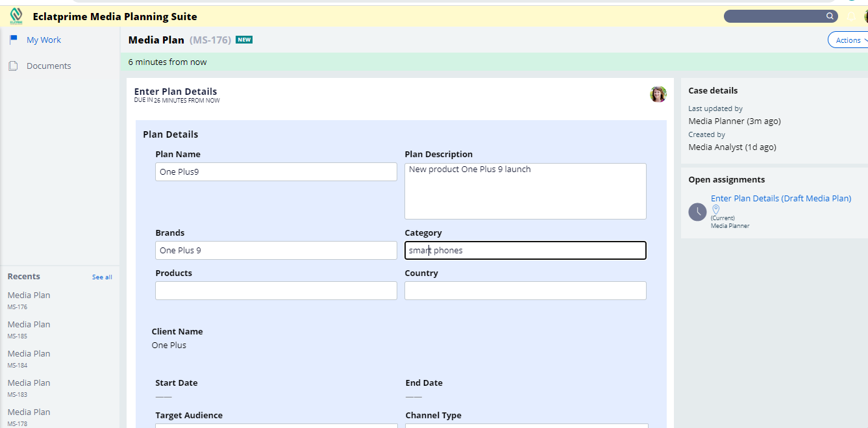This screenshot has height=428, width=868.
Task: Click the clock icon under Open assignments
Action: [697, 212]
